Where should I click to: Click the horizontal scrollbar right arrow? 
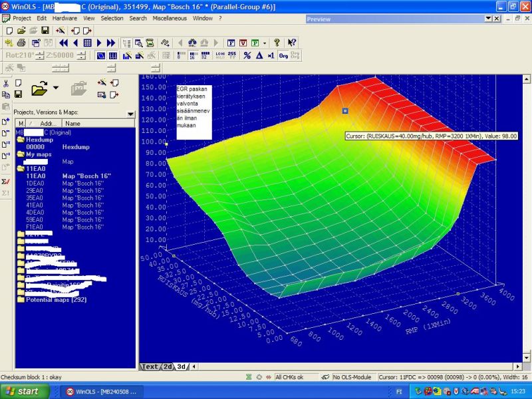[x=518, y=366]
